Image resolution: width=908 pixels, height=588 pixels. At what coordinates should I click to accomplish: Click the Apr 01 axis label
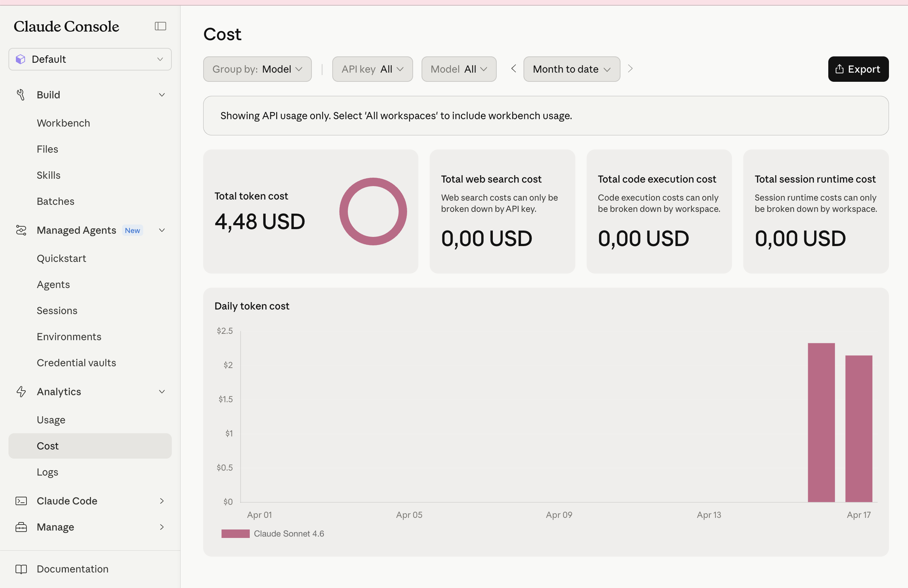pyautogui.click(x=259, y=515)
